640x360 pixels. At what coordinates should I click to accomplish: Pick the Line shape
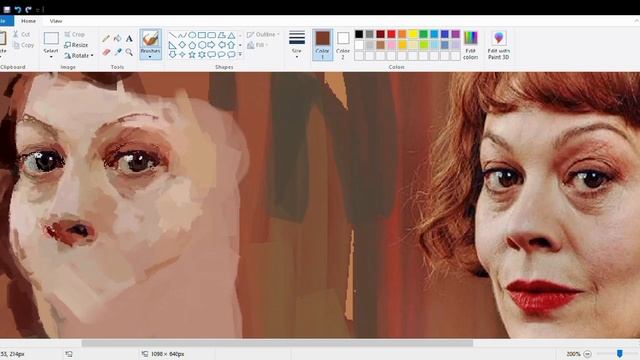pyautogui.click(x=172, y=36)
